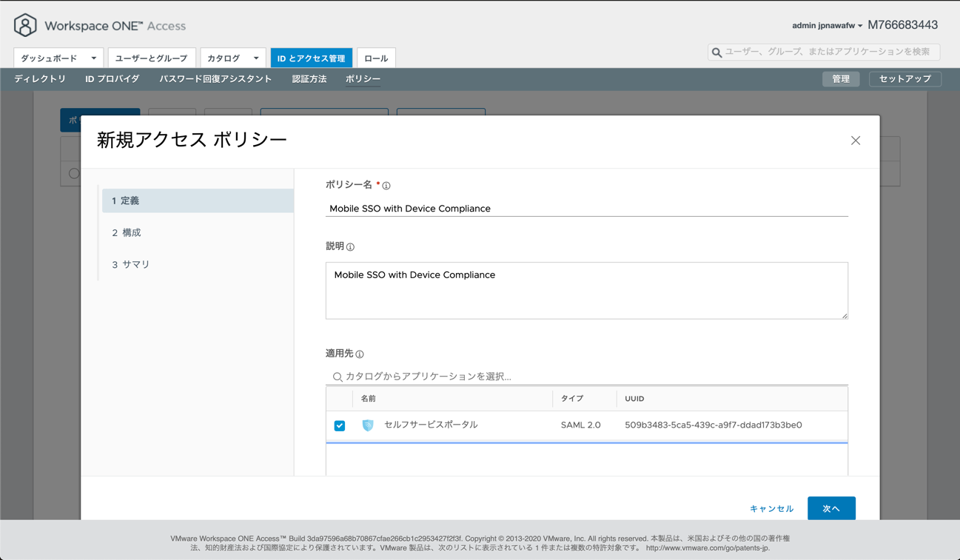
Task: Click UUID 509b3483-5ca5-439c-a9f7-ddad173b3be0
Action: pos(714,425)
